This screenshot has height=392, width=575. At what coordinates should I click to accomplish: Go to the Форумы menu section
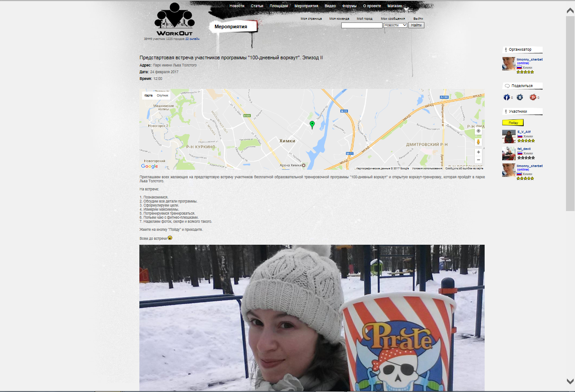(349, 6)
